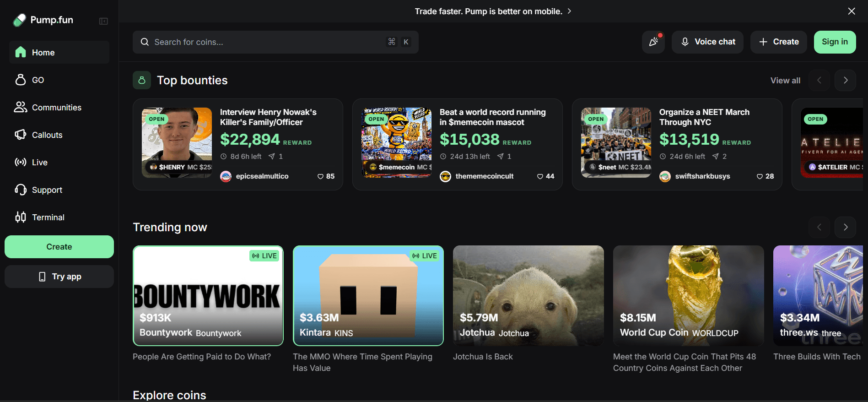Image resolution: width=868 pixels, height=402 pixels.
Task: Focus the Search for coins field
Action: (275, 42)
